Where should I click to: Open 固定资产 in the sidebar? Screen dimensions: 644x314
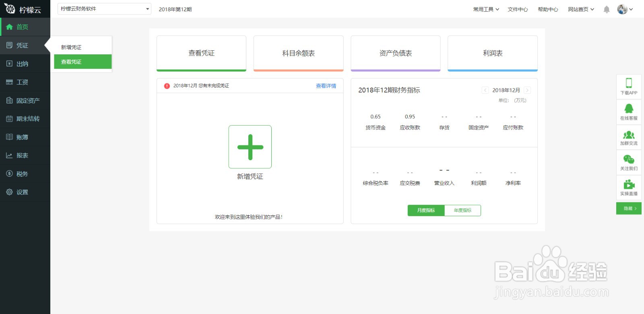point(25,100)
